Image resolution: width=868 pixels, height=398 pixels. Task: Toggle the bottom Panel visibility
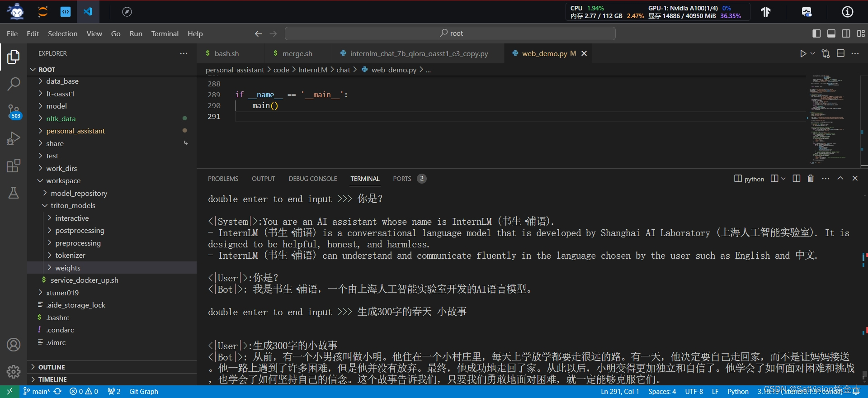tap(831, 33)
